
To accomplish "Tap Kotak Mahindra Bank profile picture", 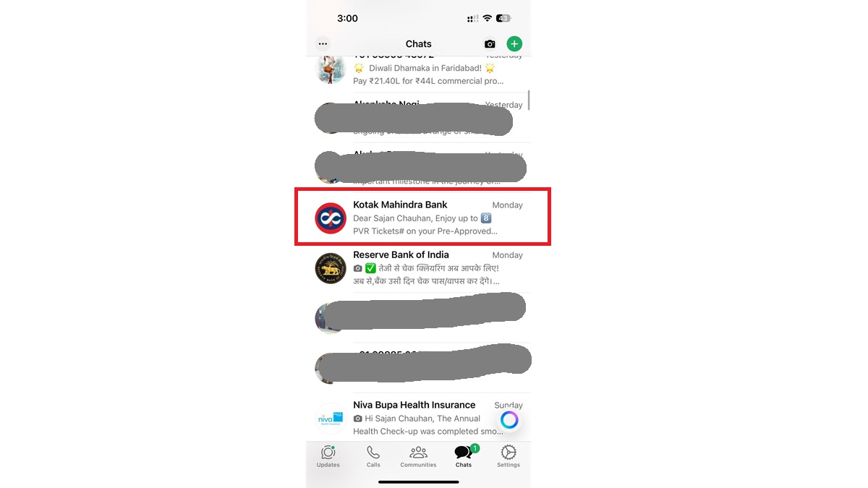I will pos(331,218).
